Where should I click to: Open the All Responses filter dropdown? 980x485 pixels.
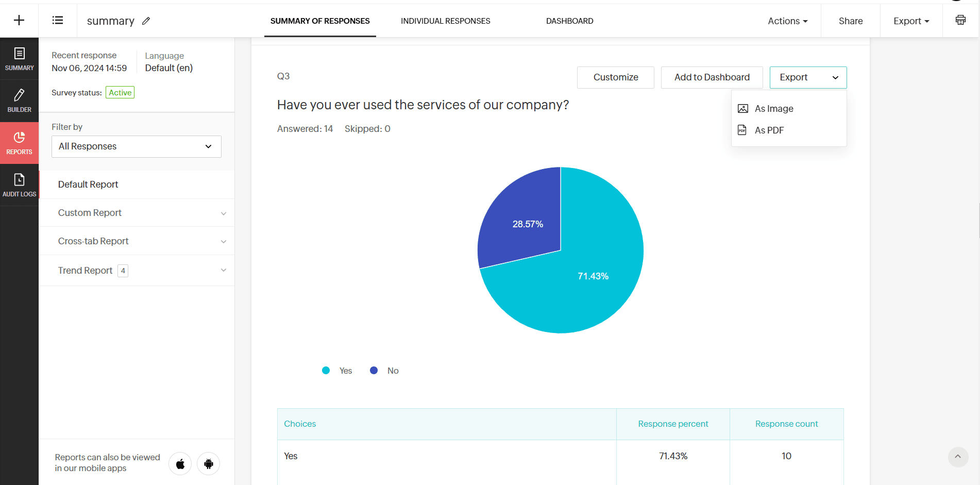click(137, 146)
